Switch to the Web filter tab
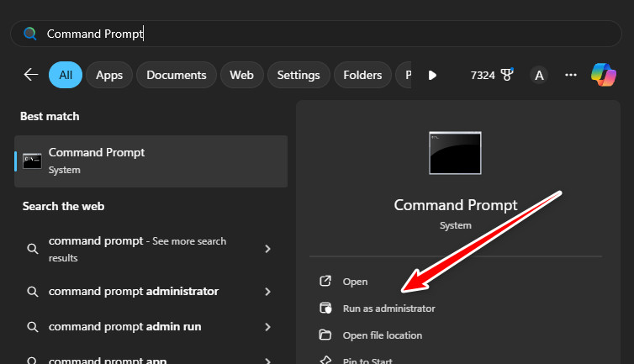This screenshot has height=364, width=634. click(241, 75)
